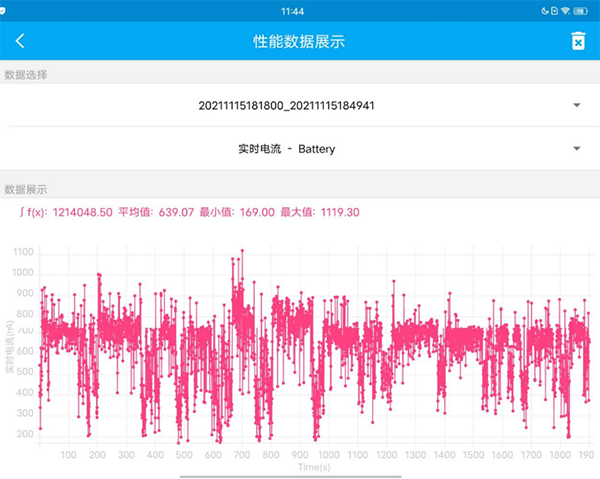Expand the 实时电流 Battery dropdown arrow

[x=577, y=149]
